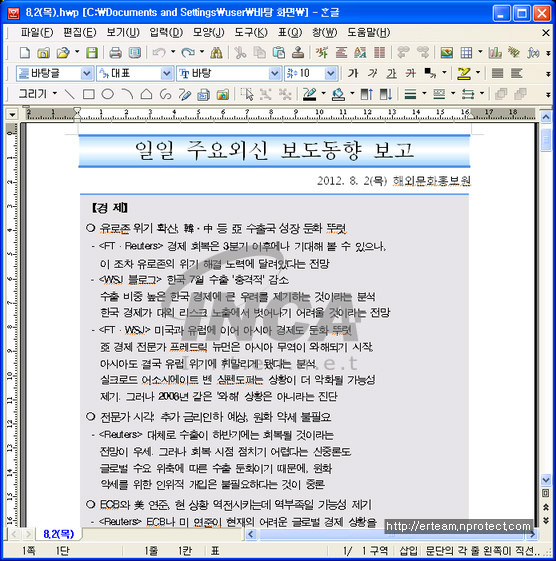
Task: Insert a table with the grid icon
Action: 466,53
